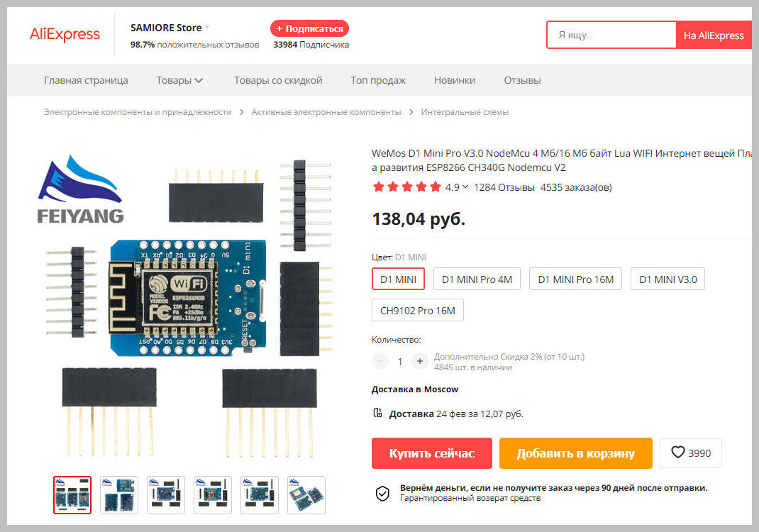Image resolution: width=759 pixels, height=532 pixels.
Task: Click the 4535 заказа(ов) orders text
Action: [x=576, y=187]
